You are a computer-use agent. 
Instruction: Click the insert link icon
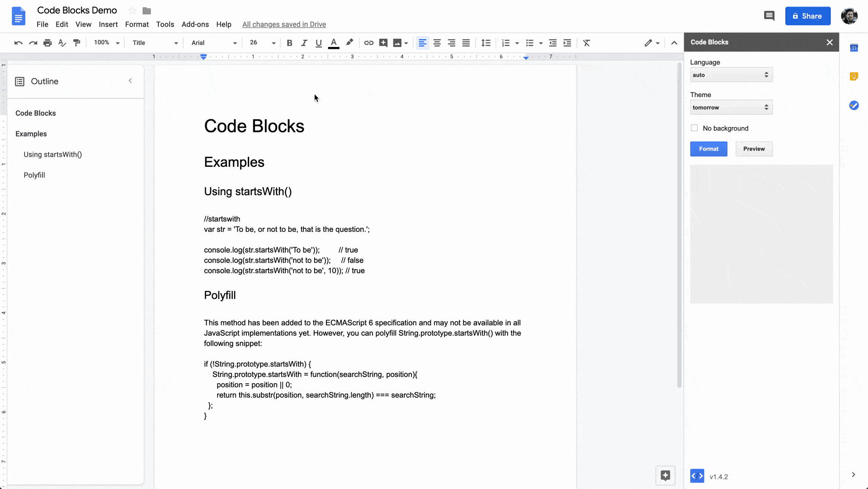[x=369, y=43]
